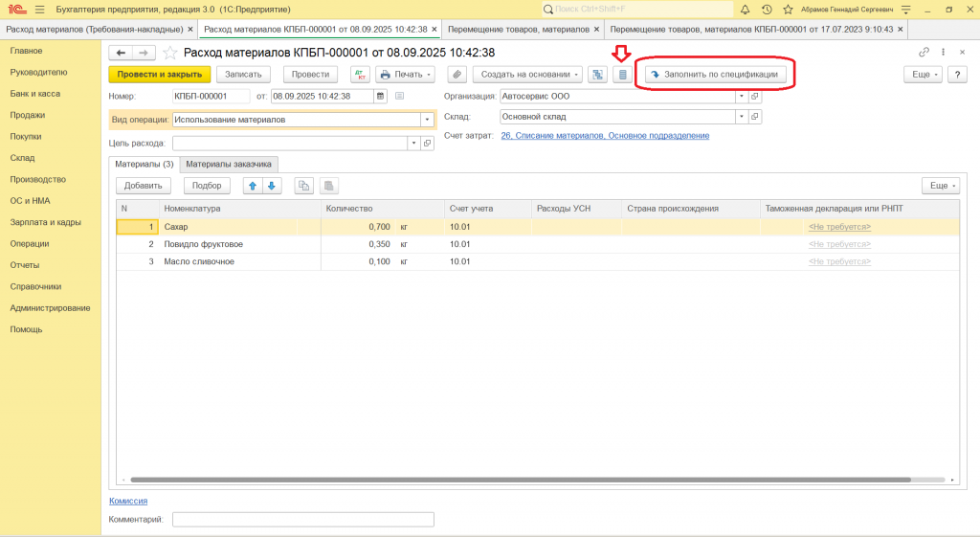
Task: Copy rows icon in materials toolbar
Action: point(303,186)
